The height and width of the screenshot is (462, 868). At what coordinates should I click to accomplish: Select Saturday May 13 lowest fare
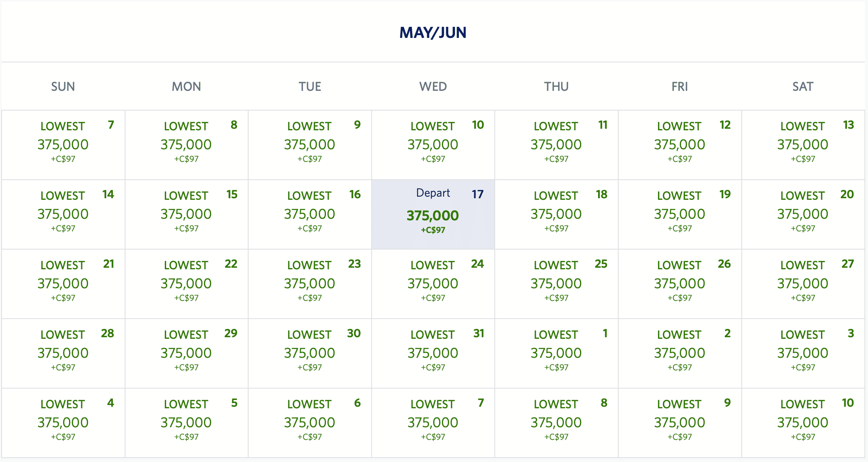[x=803, y=145]
